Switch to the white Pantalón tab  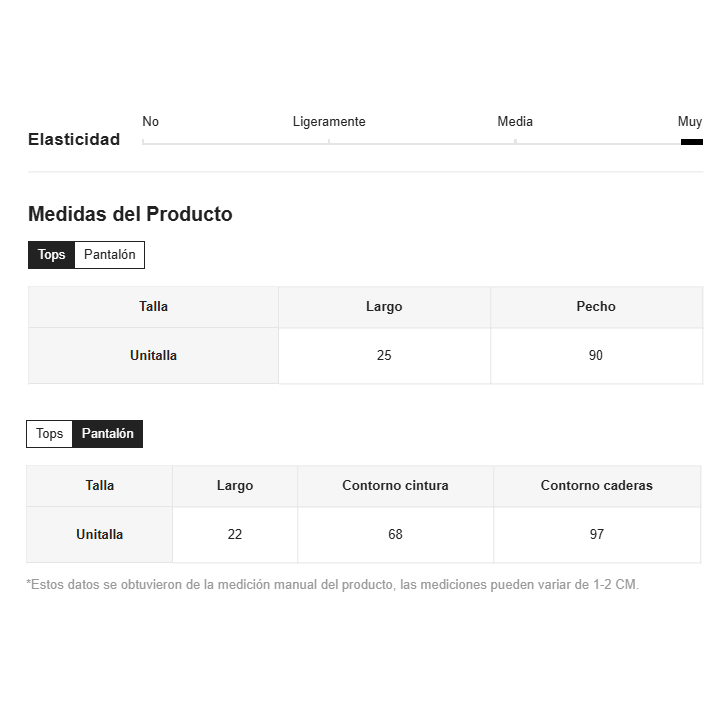(110, 255)
